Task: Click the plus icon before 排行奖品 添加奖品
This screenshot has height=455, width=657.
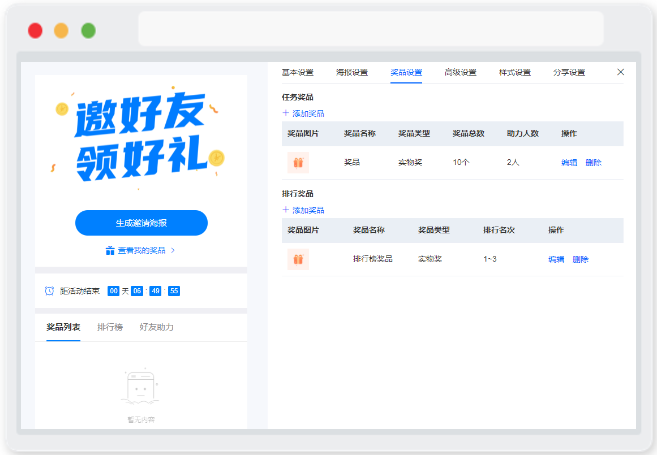Action: 286,210
